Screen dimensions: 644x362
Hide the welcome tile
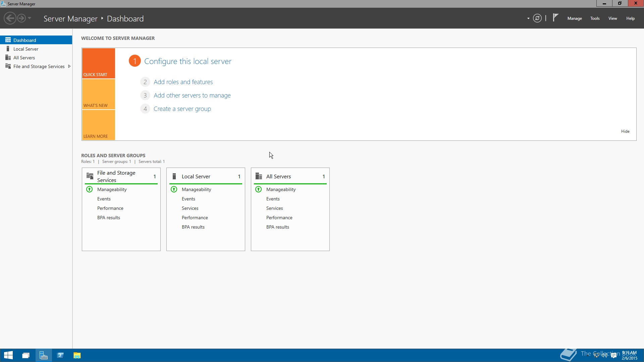pyautogui.click(x=625, y=131)
